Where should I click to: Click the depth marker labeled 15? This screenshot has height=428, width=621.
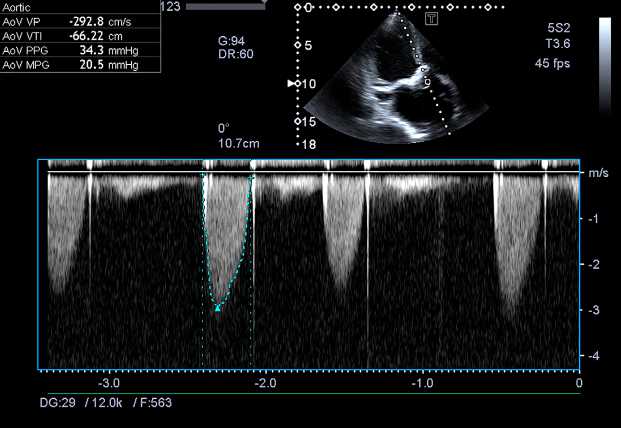pos(307,122)
